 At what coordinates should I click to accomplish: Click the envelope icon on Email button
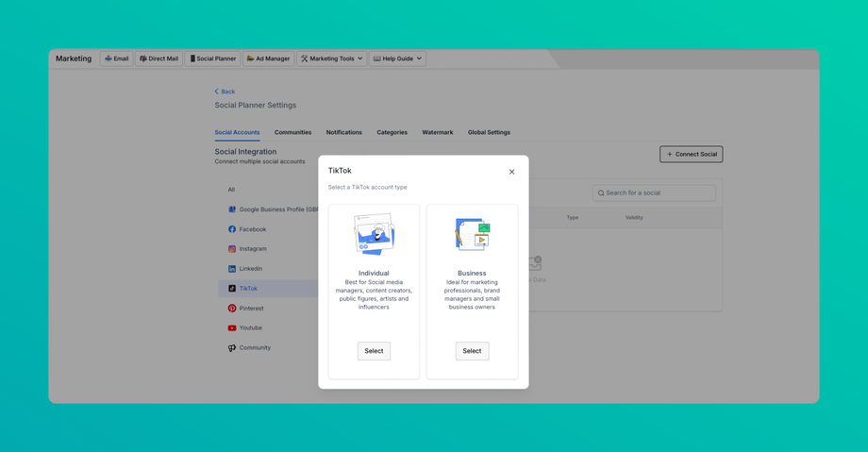click(x=108, y=59)
